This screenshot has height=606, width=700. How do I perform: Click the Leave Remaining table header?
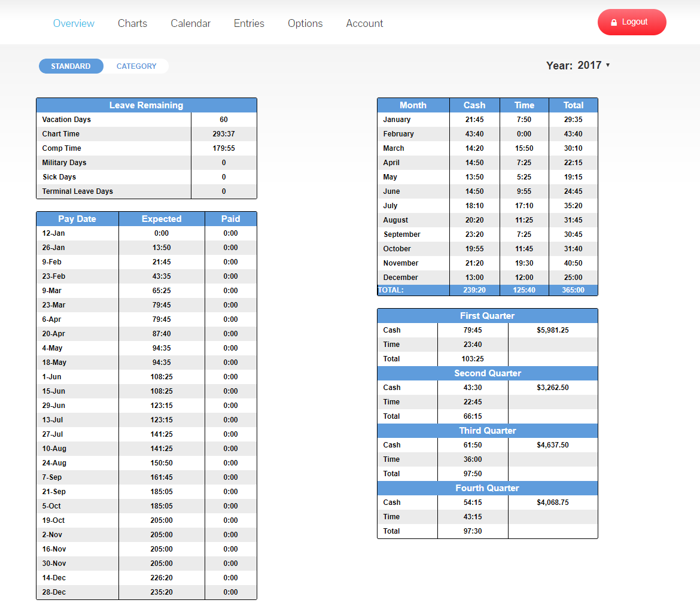click(x=146, y=105)
